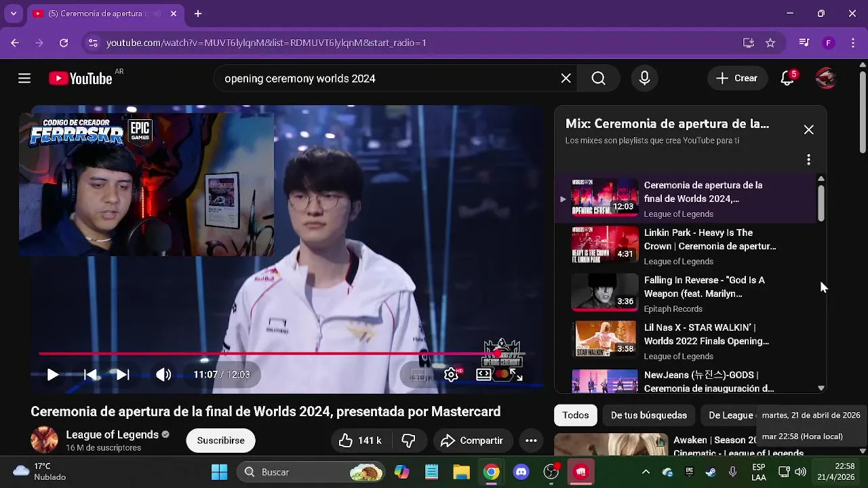Play the paused video
The width and height of the screenshot is (868, 488).
coord(52,375)
